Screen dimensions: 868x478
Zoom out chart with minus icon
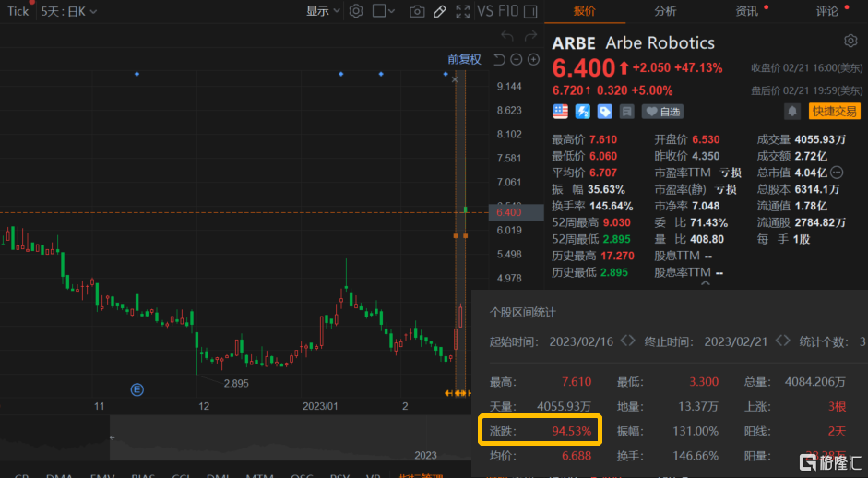[516, 59]
